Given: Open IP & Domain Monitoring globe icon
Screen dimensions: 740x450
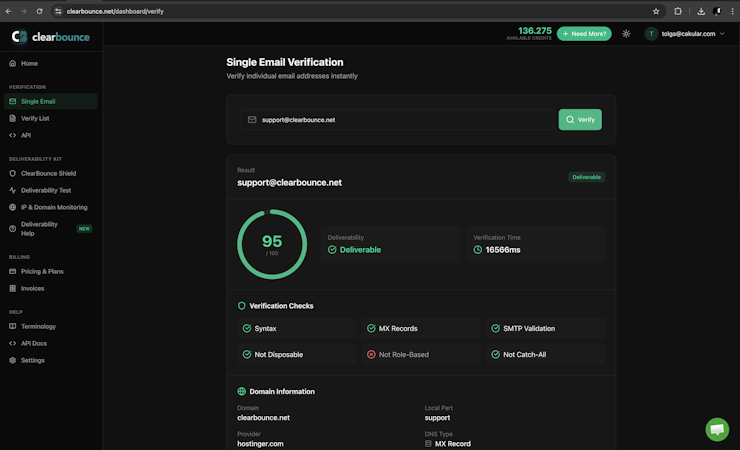Looking at the screenshot, I should click(x=13, y=207).
